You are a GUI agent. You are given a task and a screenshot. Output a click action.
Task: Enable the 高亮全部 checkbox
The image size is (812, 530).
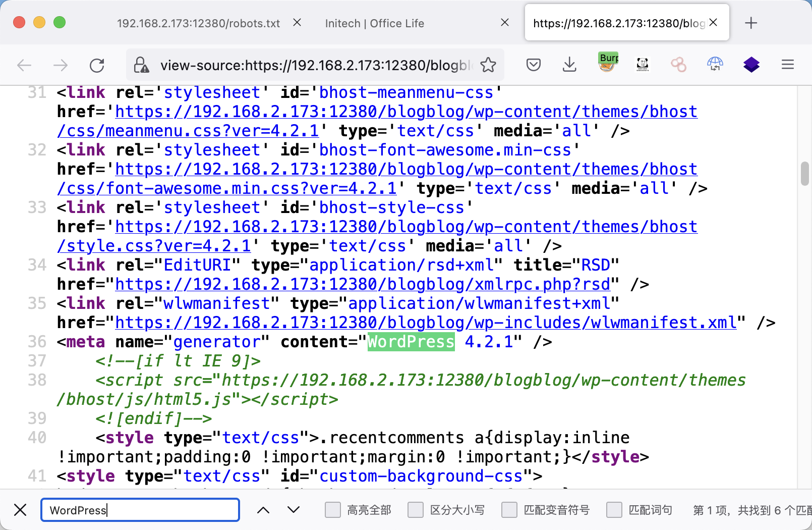tap(333, 510)
